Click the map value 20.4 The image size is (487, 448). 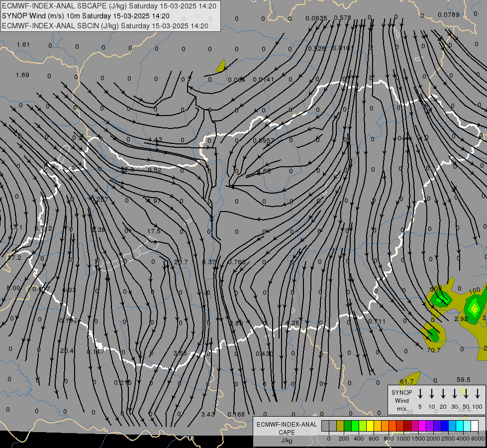67,351
